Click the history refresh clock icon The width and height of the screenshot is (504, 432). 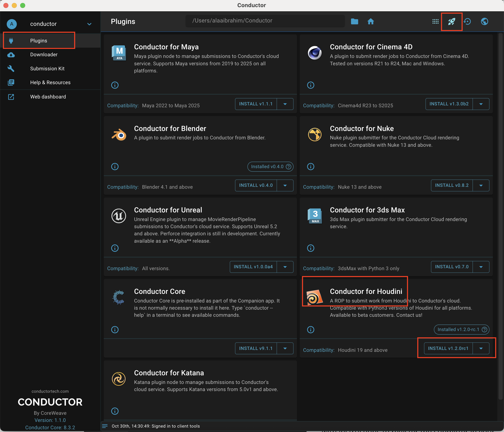(467, 22)
